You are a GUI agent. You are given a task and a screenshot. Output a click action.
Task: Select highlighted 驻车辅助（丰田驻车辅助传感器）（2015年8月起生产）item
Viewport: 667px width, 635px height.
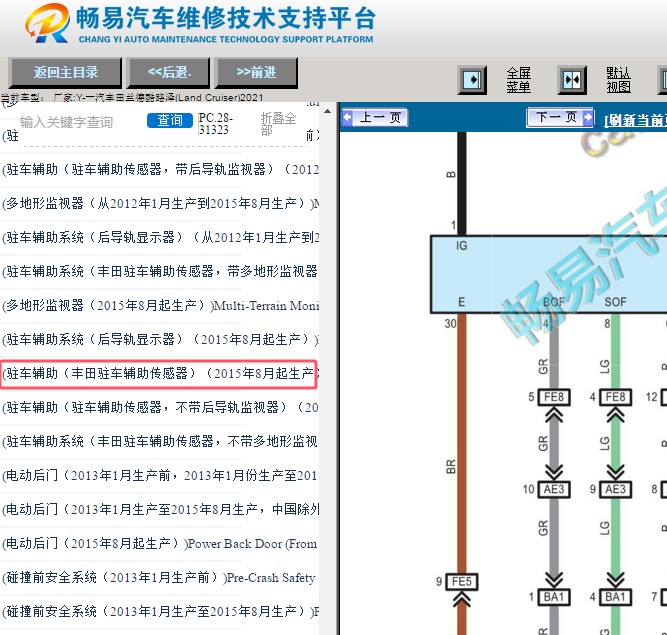pos(159,374)
